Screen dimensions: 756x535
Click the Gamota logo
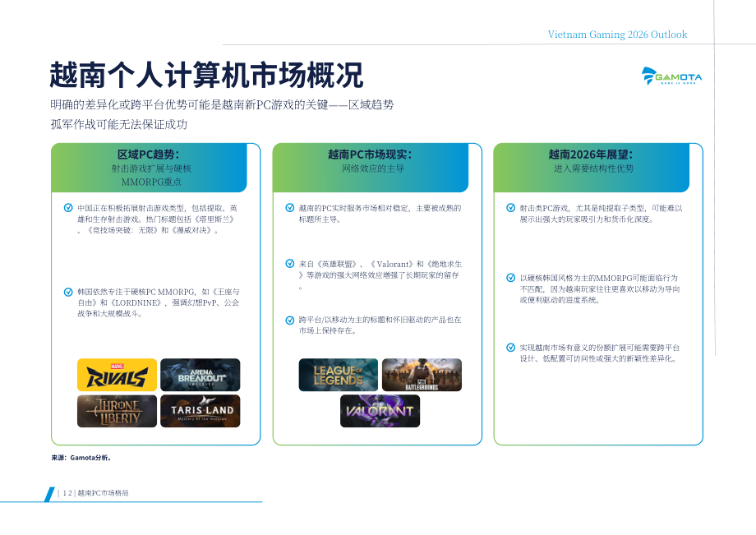671,76
